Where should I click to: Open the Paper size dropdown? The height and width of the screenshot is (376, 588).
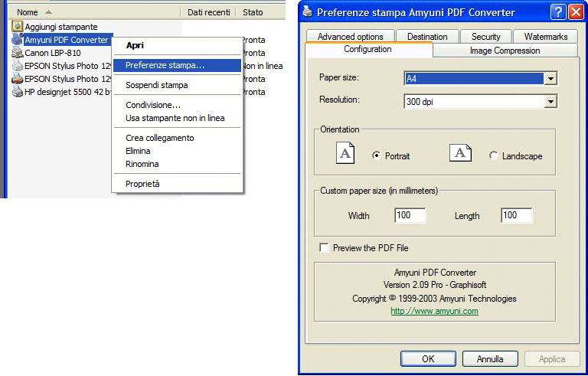point(550,78)
